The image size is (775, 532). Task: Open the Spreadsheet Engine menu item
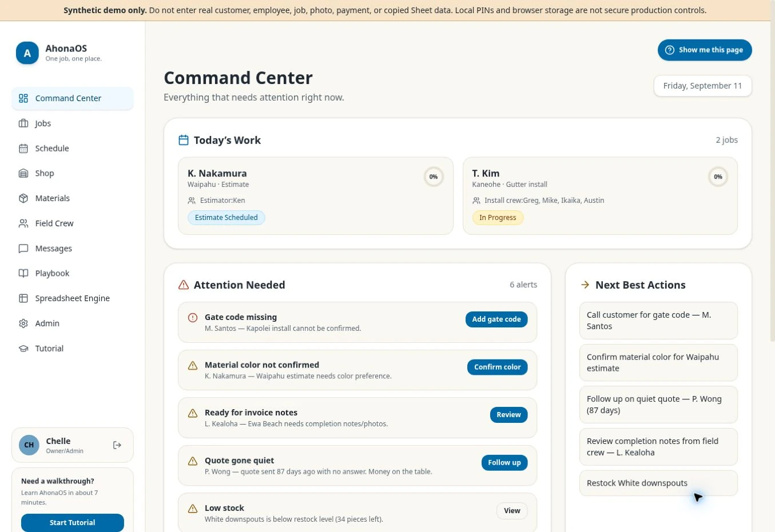click(73, 298)
